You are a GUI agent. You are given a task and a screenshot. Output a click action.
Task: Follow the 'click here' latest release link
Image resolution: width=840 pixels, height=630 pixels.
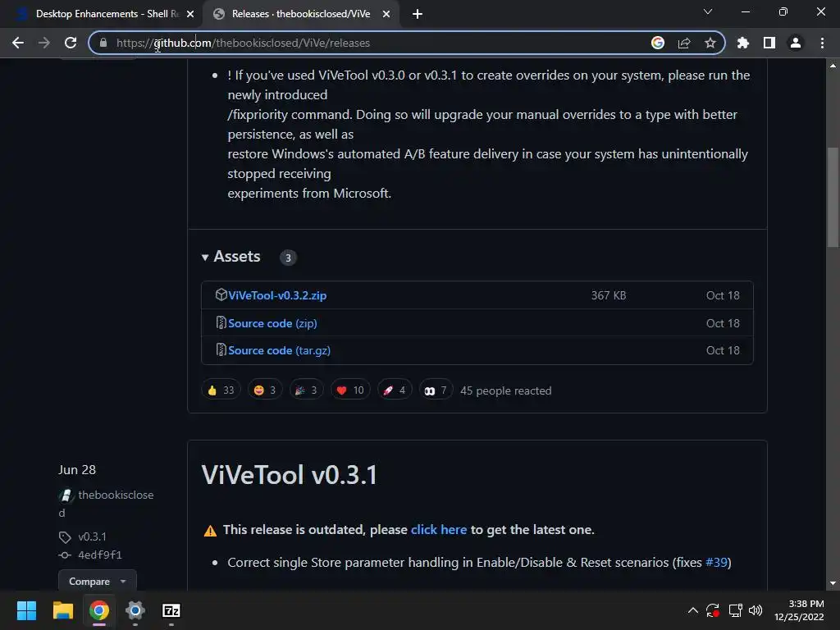tap(439, 530)
